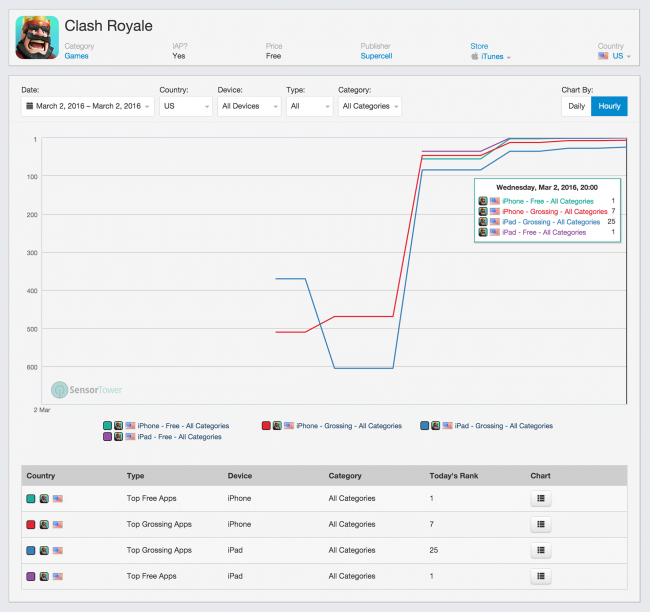Open chart list for iPad Top Grossing row
The width and height of the screenshot is (650, 612).
(541, 550)
